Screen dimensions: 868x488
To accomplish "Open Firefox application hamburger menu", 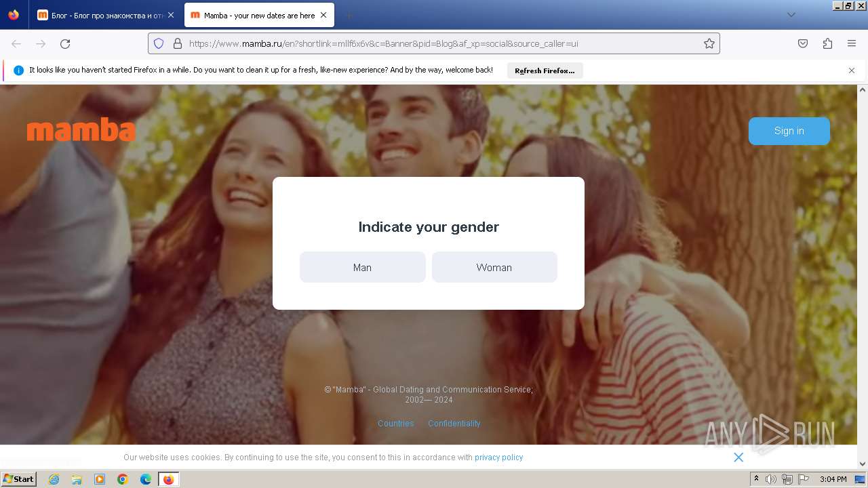I will pos(852,43).
